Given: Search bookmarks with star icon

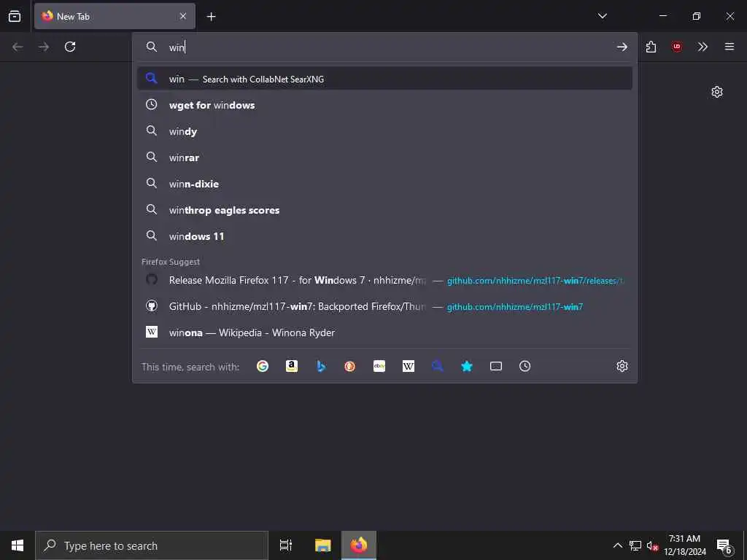Looking at the screenshot, I should [467, 366].
